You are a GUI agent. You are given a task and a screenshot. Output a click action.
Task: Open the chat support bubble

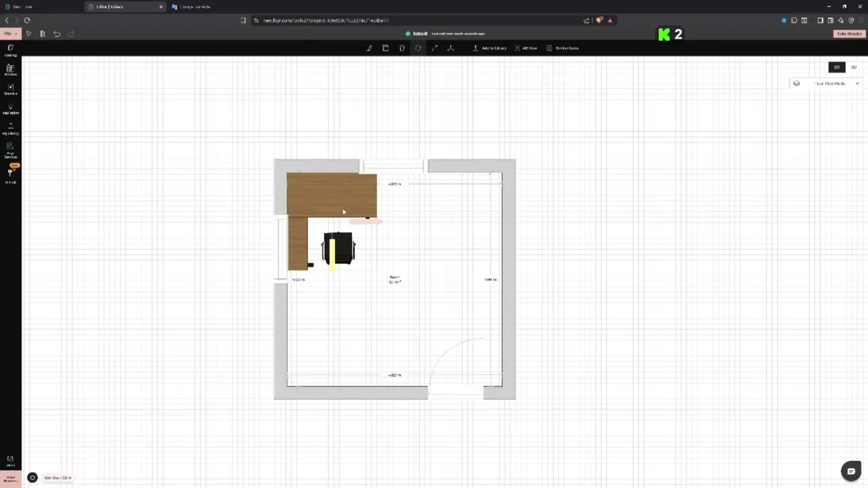click(851, 471)
